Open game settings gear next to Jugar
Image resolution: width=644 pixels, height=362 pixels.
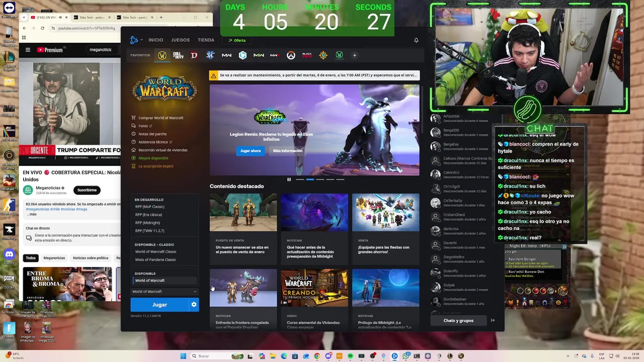(194, 305)
